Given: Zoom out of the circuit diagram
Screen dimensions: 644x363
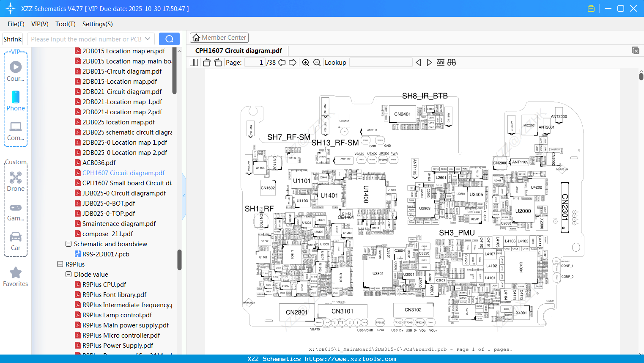Looking at the screenshot, I should point(316,62).
